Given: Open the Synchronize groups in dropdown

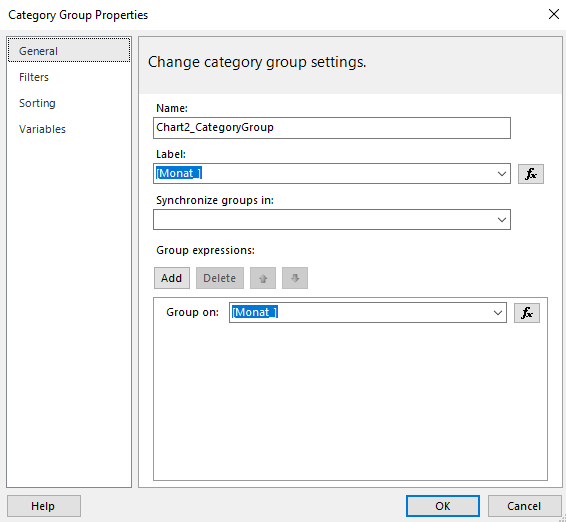Looking at the screenshot, I should (x=332, y=219).
